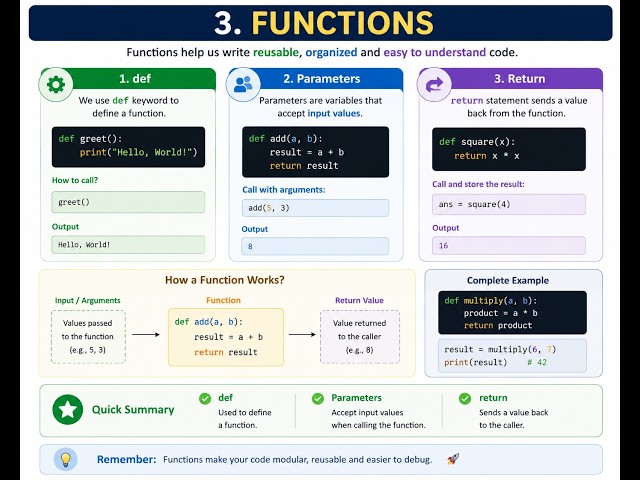The width and height of the screenshot is (640, 480).
Task: Click the green checkmark next to summary 'return'
Action: 465,398
